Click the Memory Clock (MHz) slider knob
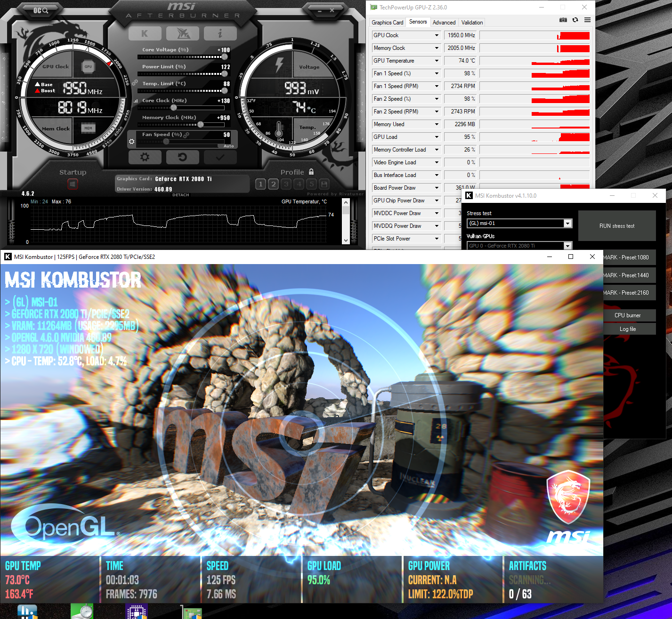Image resolution: width=672 pixels, height=619 pixels. point(201,125)
